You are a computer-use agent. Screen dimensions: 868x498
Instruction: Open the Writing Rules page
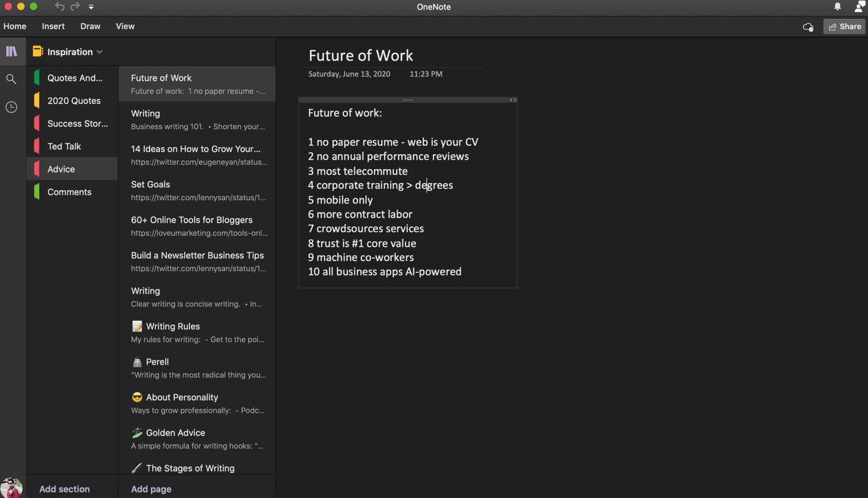[x=197, y=332]
